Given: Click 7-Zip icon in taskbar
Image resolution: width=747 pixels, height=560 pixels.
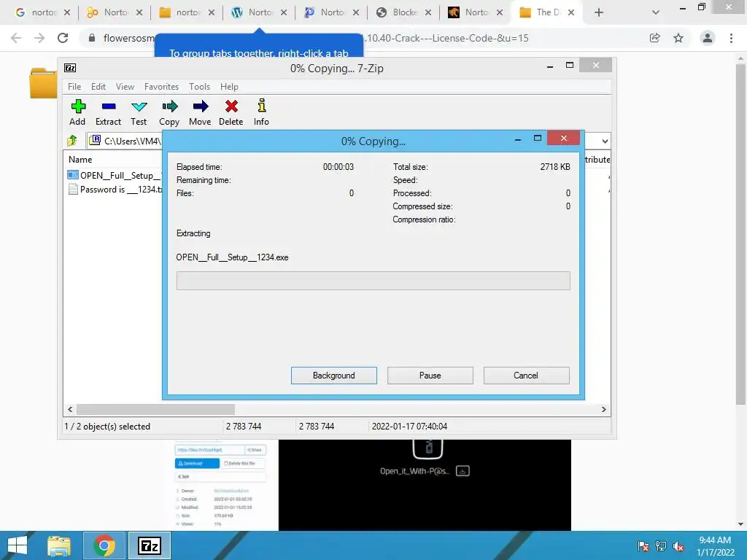Looking at the screenshot, I should point(150,545).
